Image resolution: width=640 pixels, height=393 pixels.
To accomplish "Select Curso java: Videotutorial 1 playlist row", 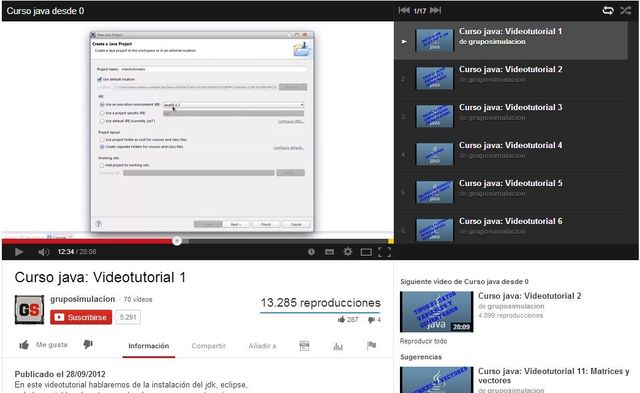I will (511, 40).
